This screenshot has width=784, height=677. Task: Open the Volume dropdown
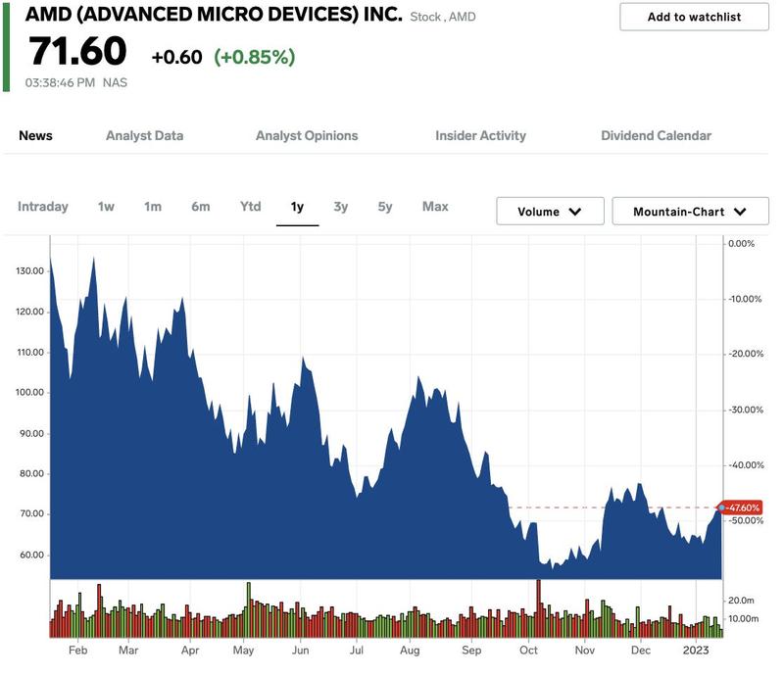pos(550,211)
